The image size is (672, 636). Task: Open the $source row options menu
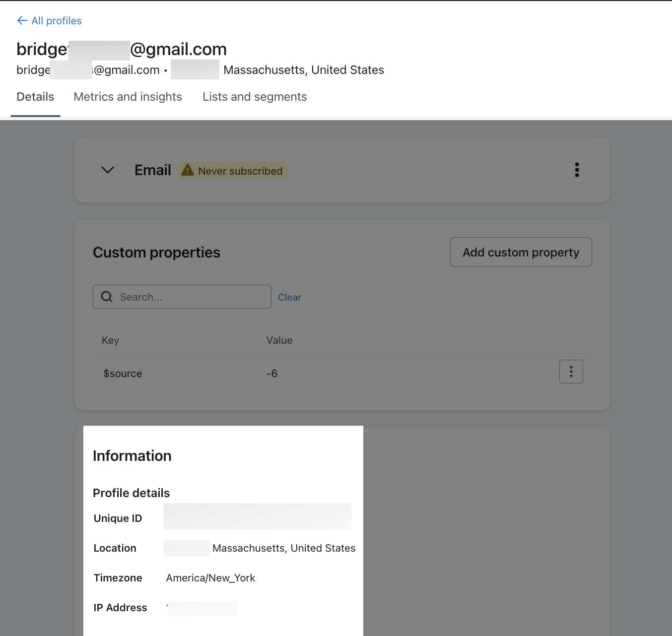tap(571, 372)
